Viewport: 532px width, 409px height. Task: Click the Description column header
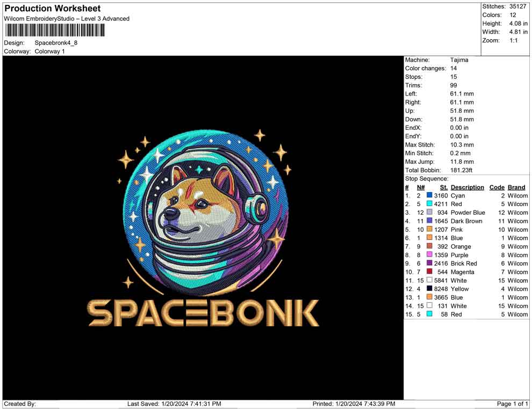pos(467,187)
